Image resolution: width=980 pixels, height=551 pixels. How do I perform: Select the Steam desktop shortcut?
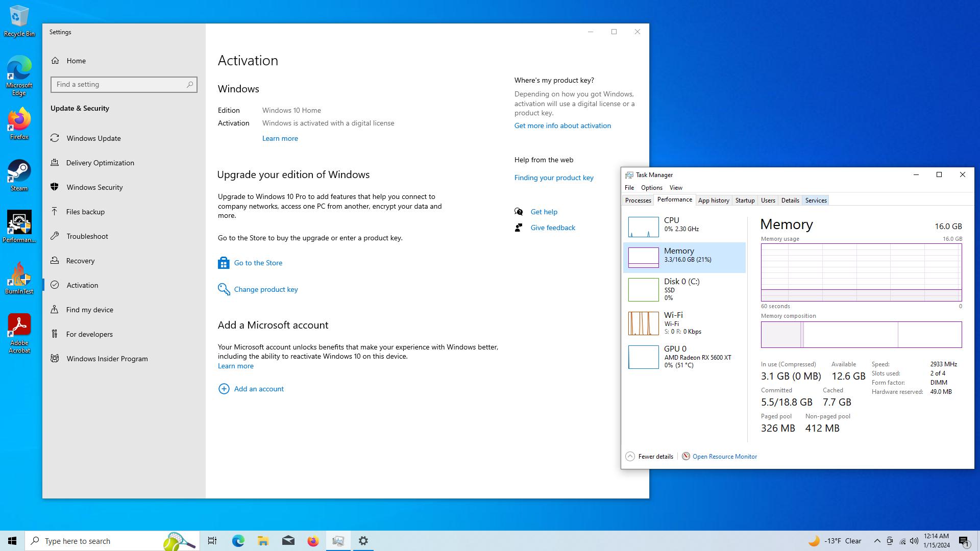pyautogui.click(x=19, y=175)
